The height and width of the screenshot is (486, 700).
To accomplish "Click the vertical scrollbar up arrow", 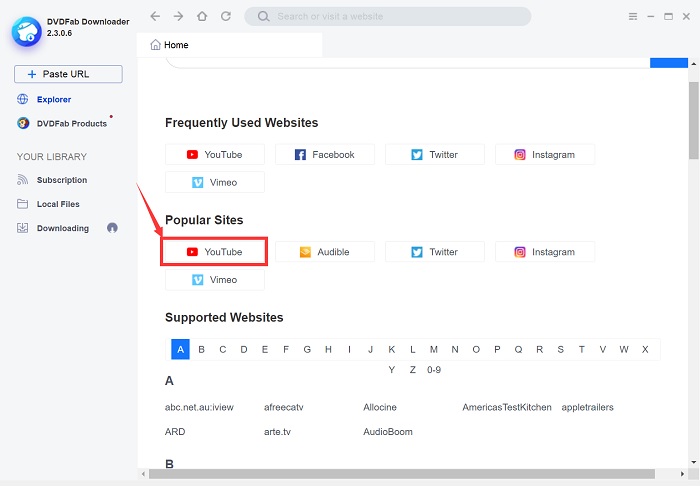I will coord(693,64).
